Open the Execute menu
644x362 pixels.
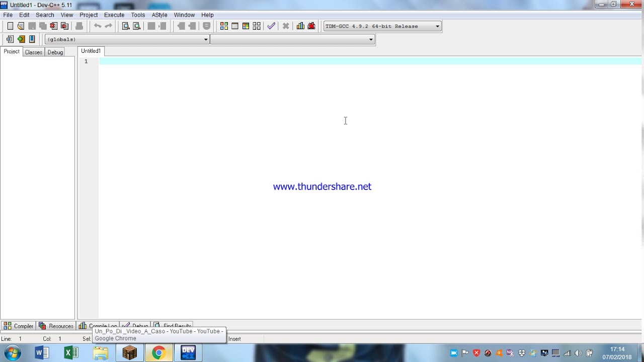point(114,15)
